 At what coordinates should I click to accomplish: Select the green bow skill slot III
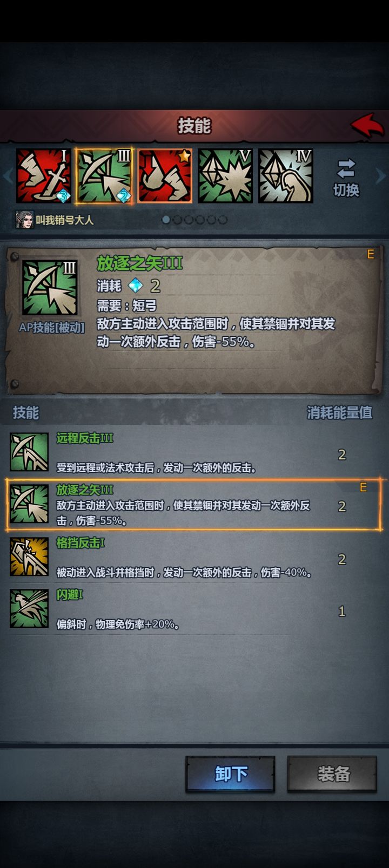(104, 176)
